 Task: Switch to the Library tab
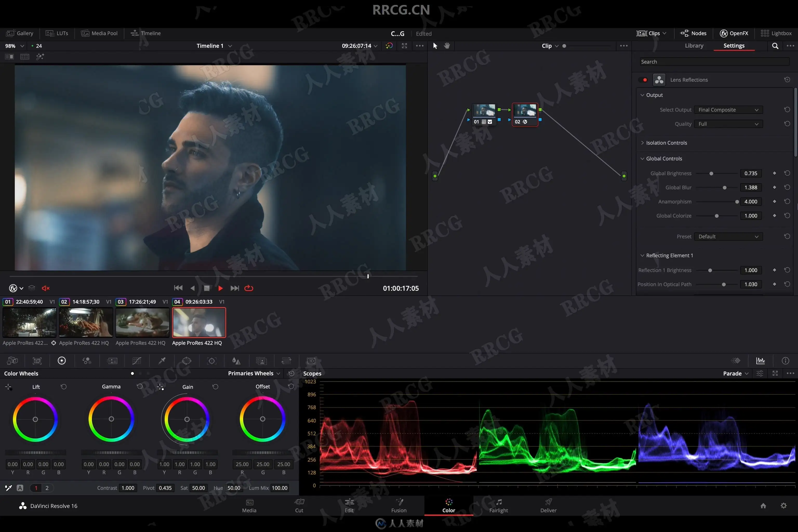coord(694,46)
